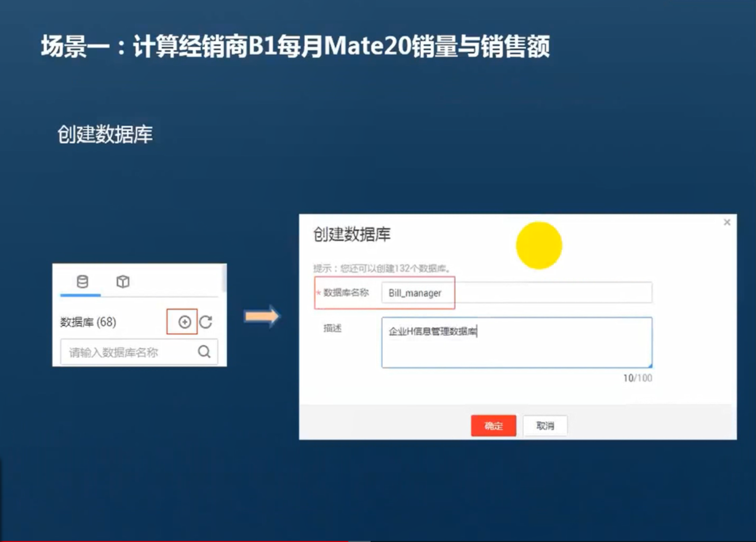
Task: Click the 创建数据库 dialog title
Action: point(352,234)
